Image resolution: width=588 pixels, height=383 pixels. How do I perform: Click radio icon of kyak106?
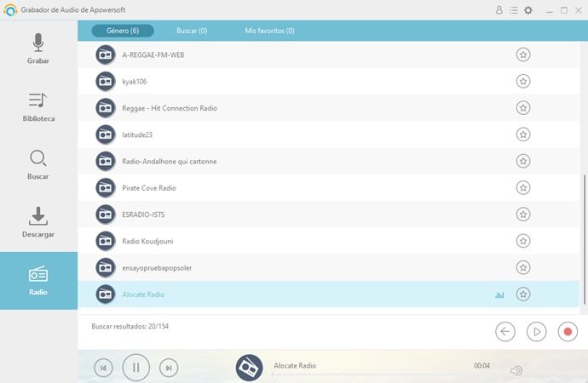106,82
